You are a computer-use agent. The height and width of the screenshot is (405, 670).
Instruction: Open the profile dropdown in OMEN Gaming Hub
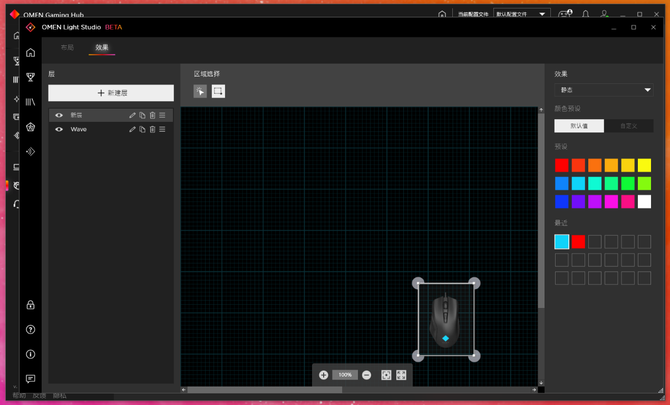[522, 14]
